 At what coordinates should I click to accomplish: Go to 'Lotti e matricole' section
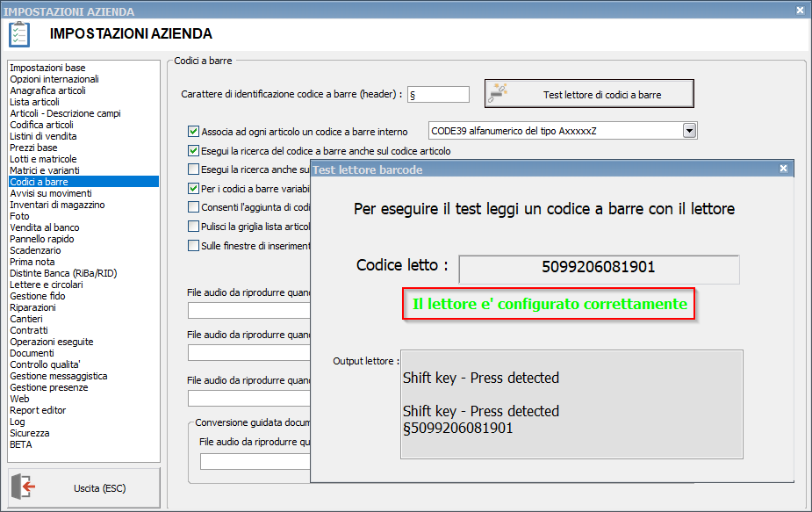43,159
